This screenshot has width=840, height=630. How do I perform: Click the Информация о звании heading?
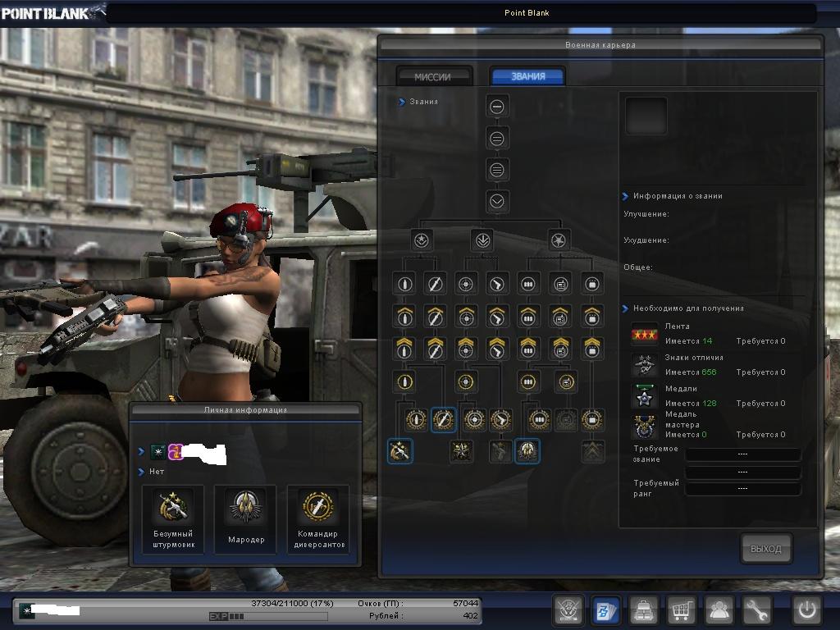pyautogui.click(x=678, y=196)
